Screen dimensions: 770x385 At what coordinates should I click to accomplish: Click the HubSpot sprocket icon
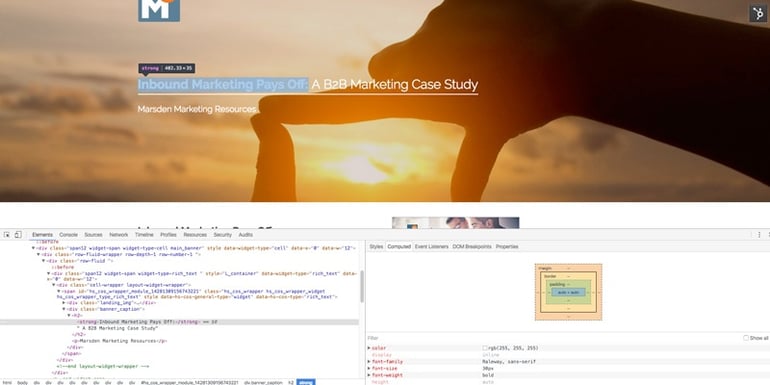758,13
